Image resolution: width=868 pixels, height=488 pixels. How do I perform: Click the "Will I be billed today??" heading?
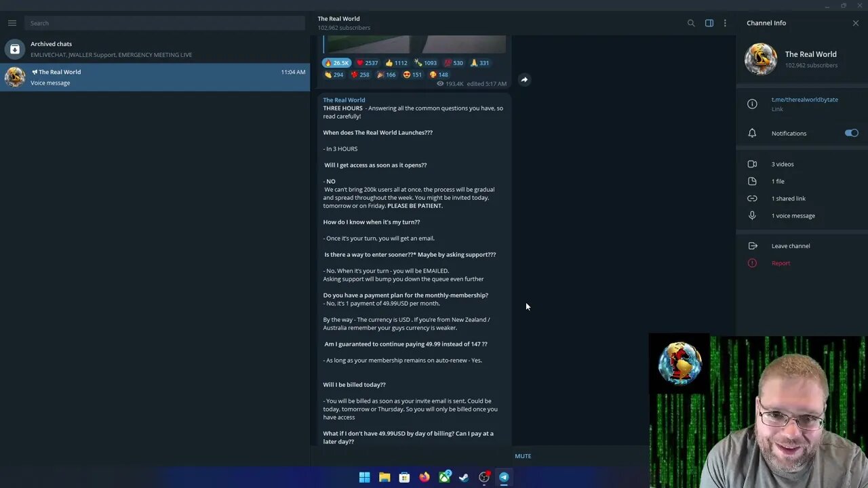(x=355, y=385)
